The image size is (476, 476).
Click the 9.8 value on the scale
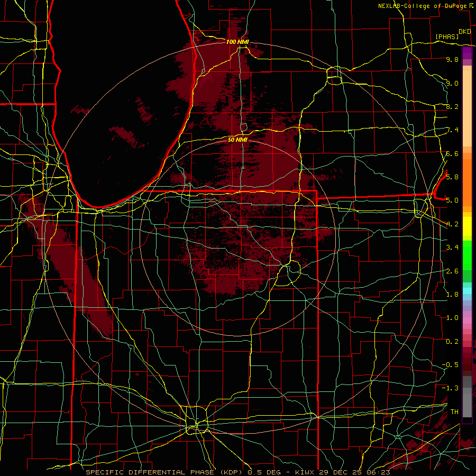click(x=452, y=59)
